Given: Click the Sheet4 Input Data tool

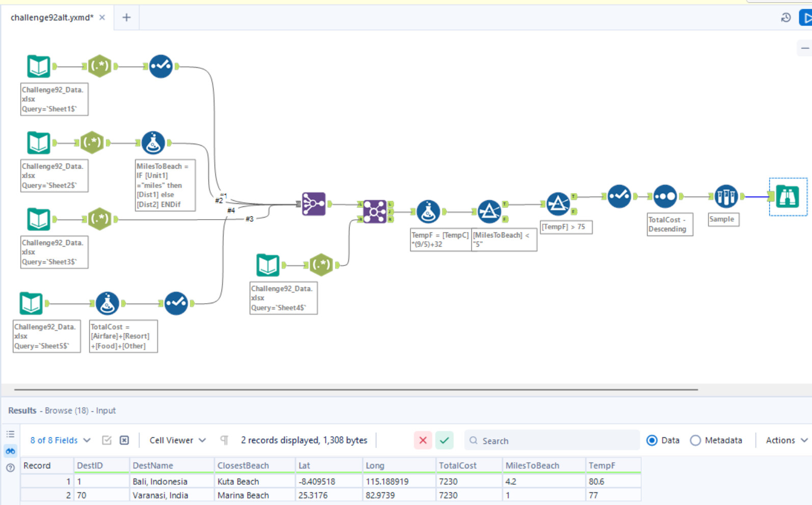Looking at the screenshot, I should click(267, 265).
